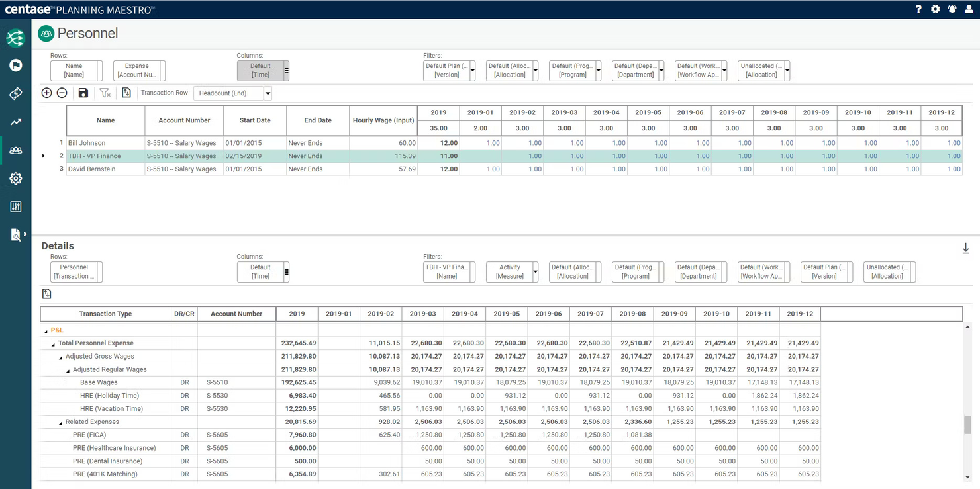Open sidebar settings gear icon
The image size is (980, 489).
(x=15, y=178)
